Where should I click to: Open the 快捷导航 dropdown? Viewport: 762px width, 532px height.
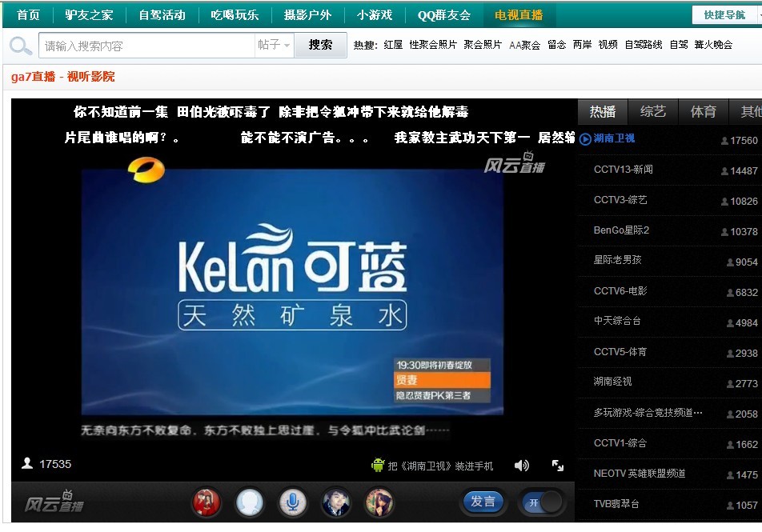click(x=727, y=15)
